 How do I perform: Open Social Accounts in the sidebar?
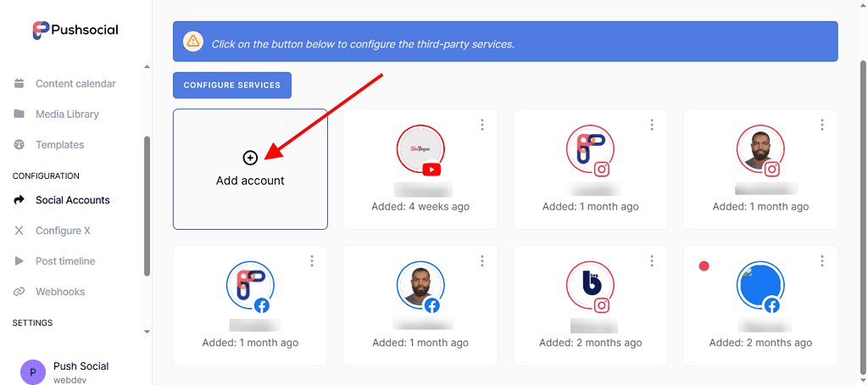[72, 200]
